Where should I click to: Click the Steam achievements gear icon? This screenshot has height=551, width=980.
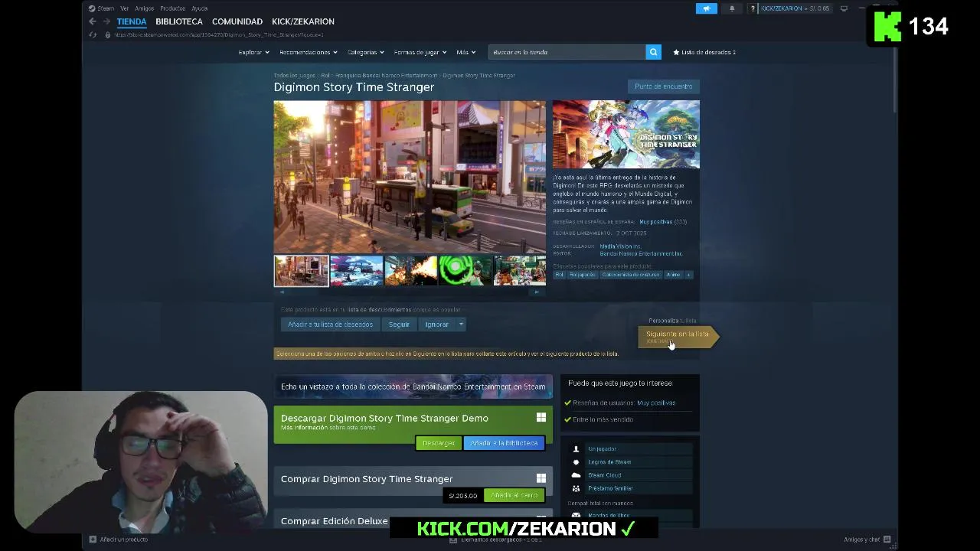[x=576, y=461]
